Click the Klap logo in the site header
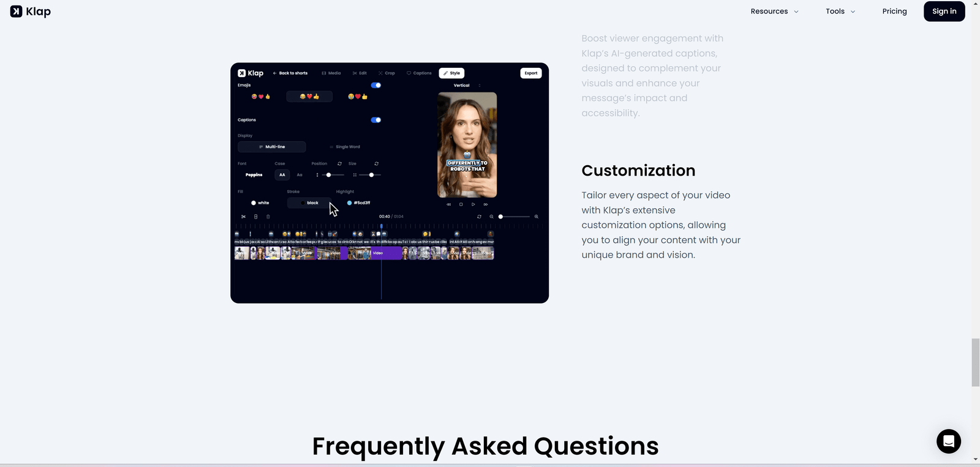The width and height of the screenshot is (980, 467). click(31, 12)
